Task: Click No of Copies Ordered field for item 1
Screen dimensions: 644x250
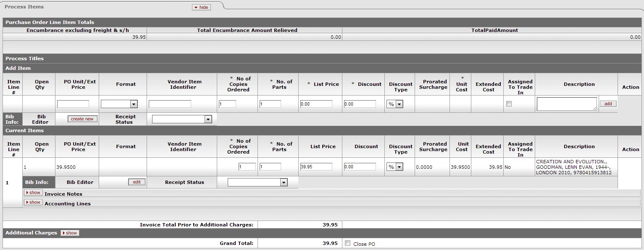Action: (247, 167)
